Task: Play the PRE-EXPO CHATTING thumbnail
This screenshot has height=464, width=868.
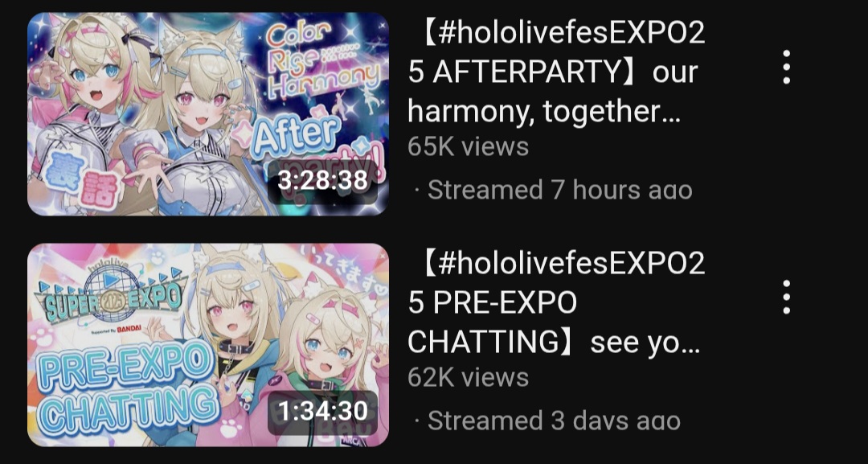Action: [208, 344]
